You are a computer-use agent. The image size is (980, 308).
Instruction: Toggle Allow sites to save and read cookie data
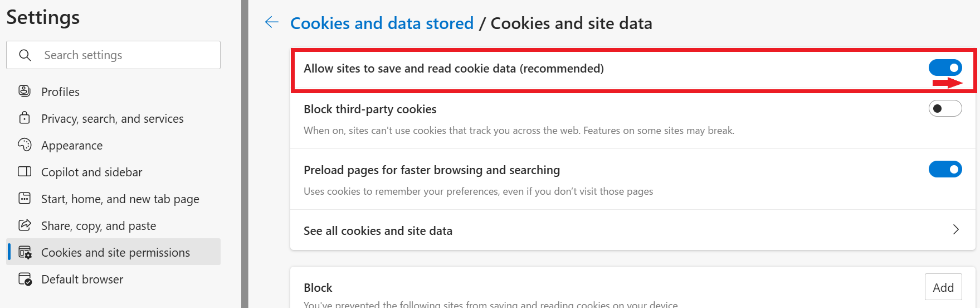(945, 68)
